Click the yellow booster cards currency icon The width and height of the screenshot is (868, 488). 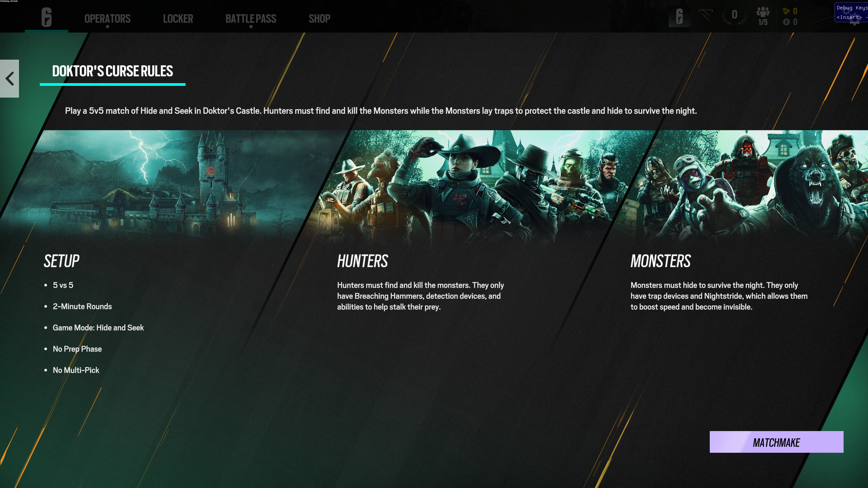coord(786,11)
